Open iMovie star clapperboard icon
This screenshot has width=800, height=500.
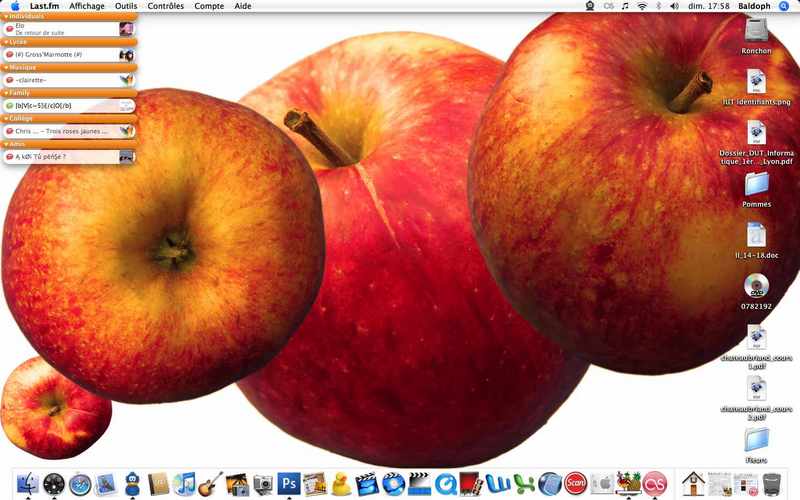click(367, 484)
